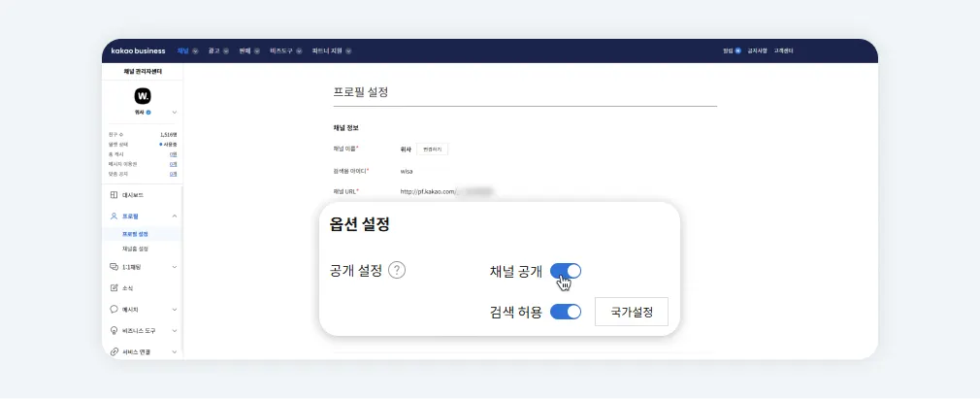Click the 비즈니스 도구 lightbulb icon
This screenshot has height=399, width=980.
pyautogui.click(x=114, y=330)
